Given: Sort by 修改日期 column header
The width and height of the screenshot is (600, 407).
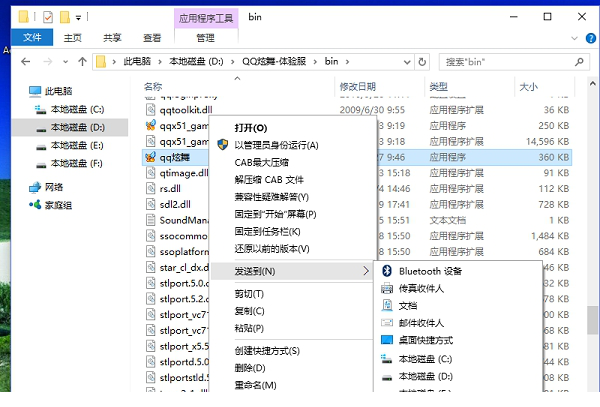Looking at the screenshot, I should pyautogui.click(x=358, y=87).
